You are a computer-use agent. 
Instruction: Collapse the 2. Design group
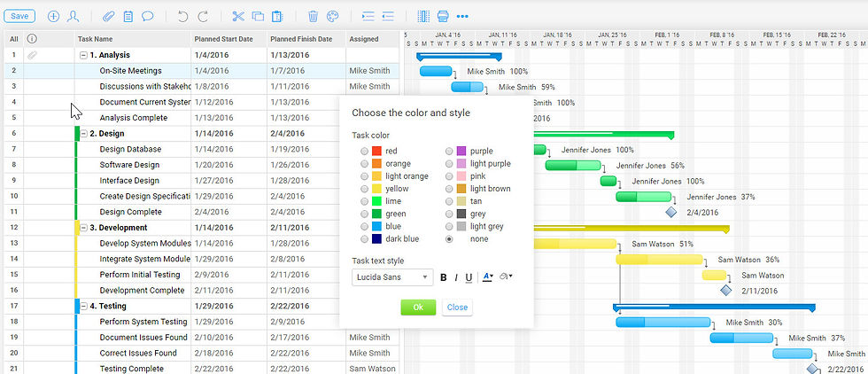[83, 134]
